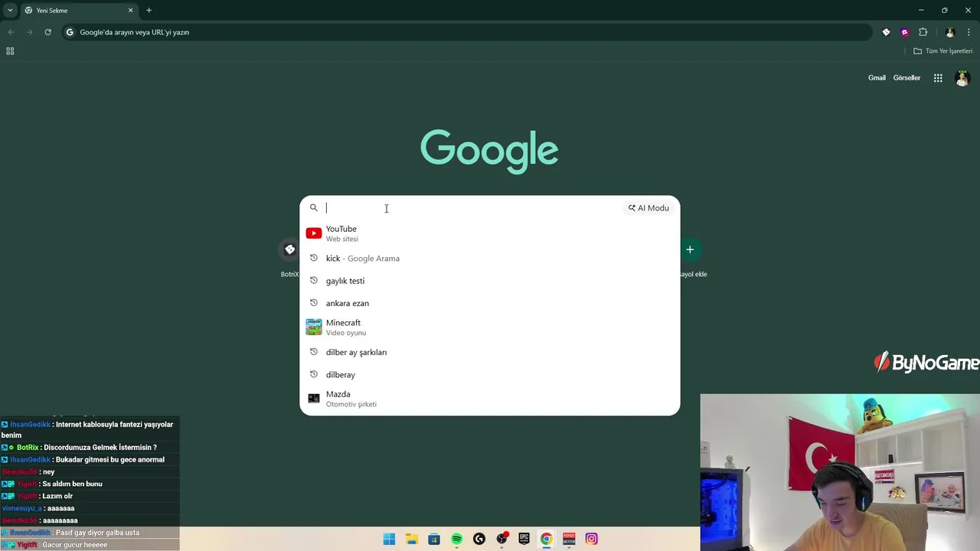Screen dimensions: 980x551
Task: Select the YouTube Web sitesi suggestion
Action: (490, 233)
